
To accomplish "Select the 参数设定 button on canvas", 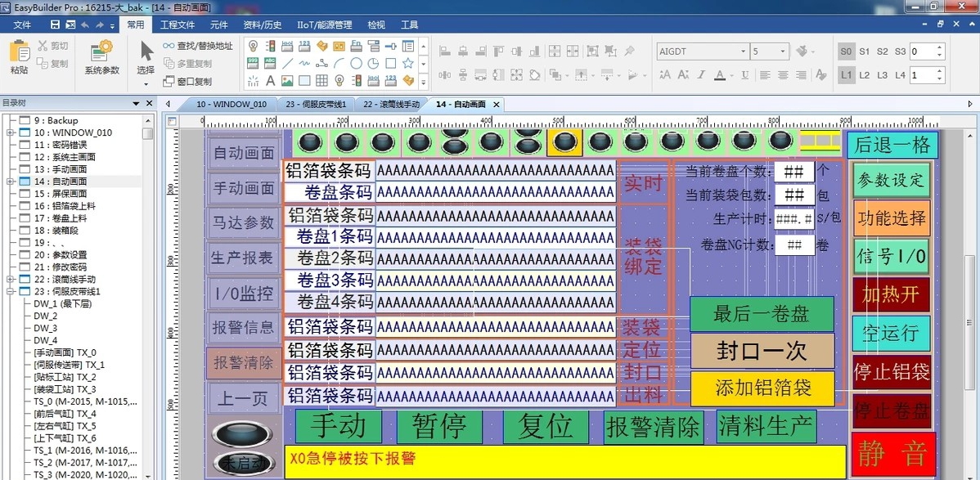I will (891, 180).
